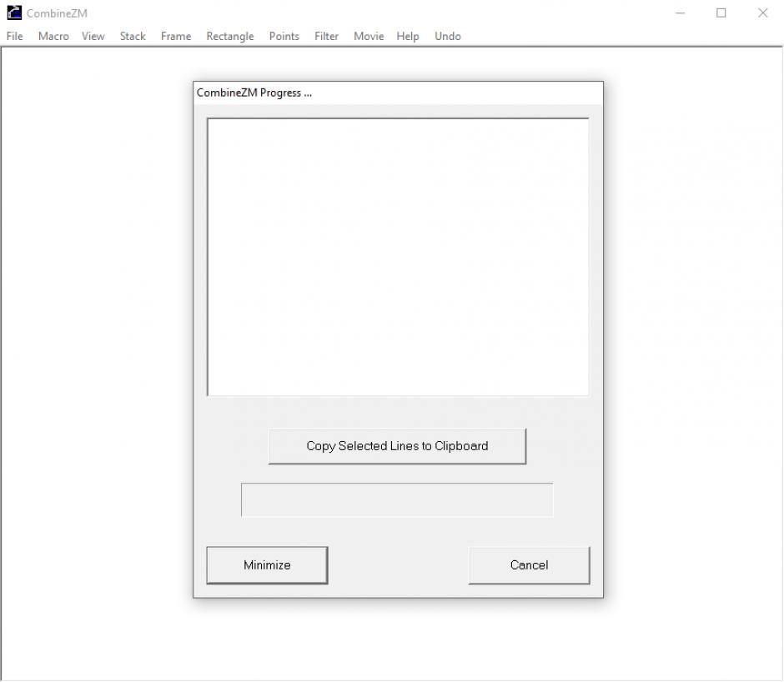Click the Minimize button in Progress dialog
Image resolution: width=784 pixels, height=682 pixels.
tap(267, 565)
